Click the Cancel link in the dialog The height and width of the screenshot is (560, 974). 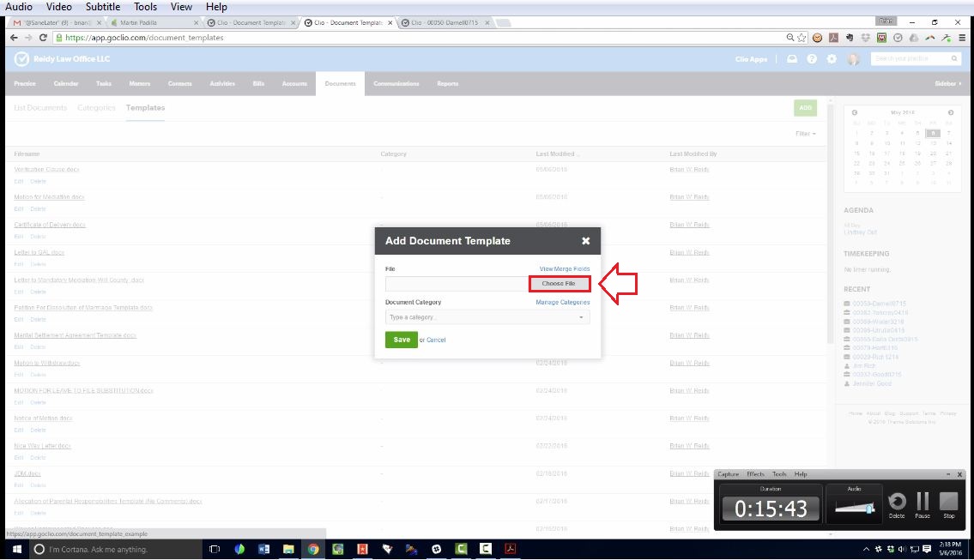[x=436, y=340]
